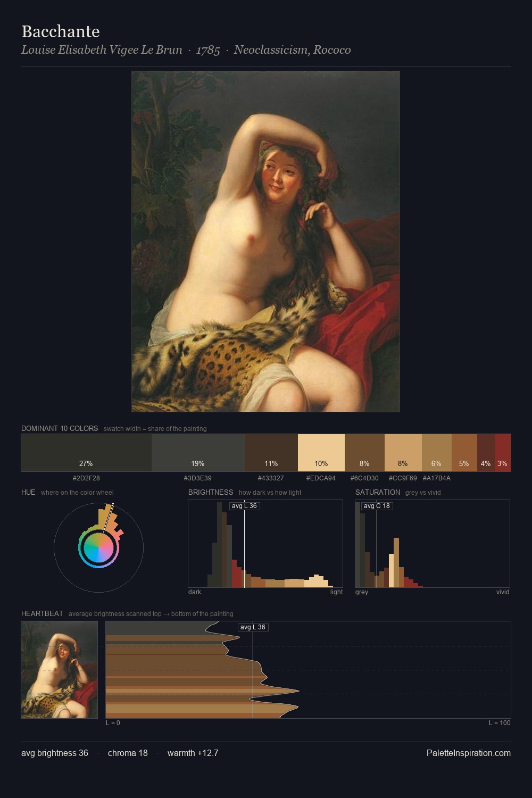Image resolution: width=532 pixels, height=798 pixels.
Task: Click the 8% brown swatch #6C4D30
Action: (x=364, y=453)
